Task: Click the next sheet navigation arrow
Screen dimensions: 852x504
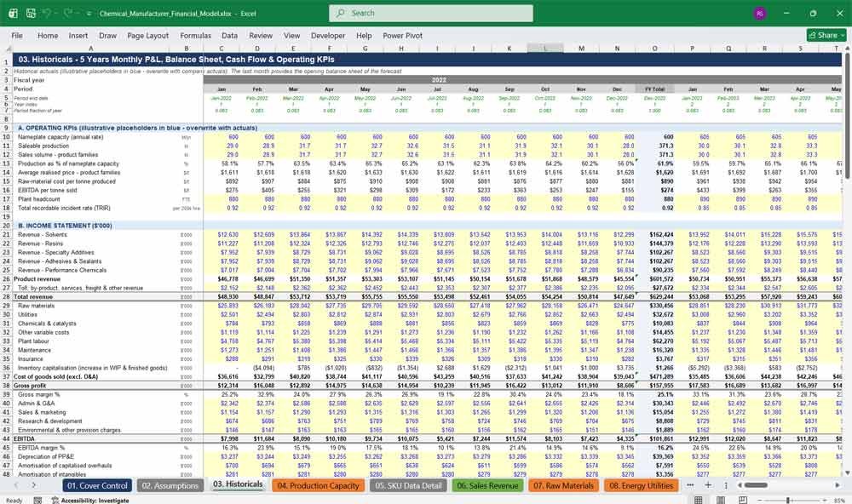Action: pyautogui.click(x=34, y=485)
